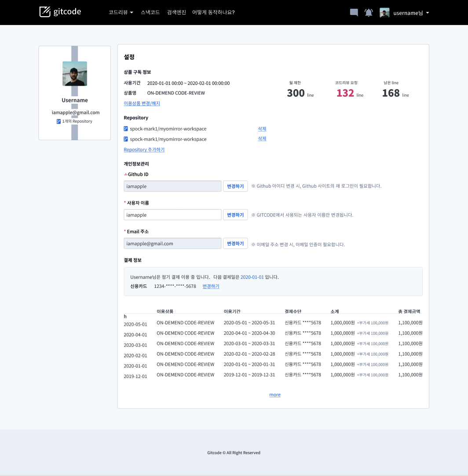Open the notification bell icon
Image resolution: width=468 pixels, height=476 pixels.
[x=369, y=13]
